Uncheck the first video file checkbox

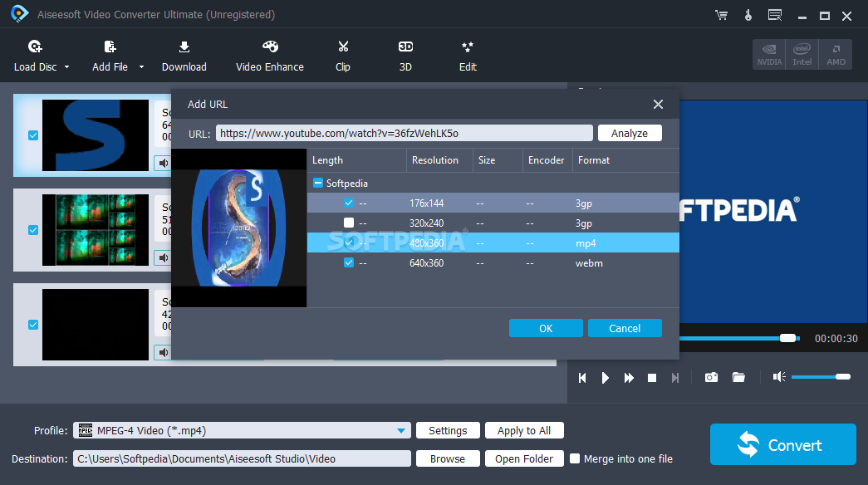(x=33, y=135)
